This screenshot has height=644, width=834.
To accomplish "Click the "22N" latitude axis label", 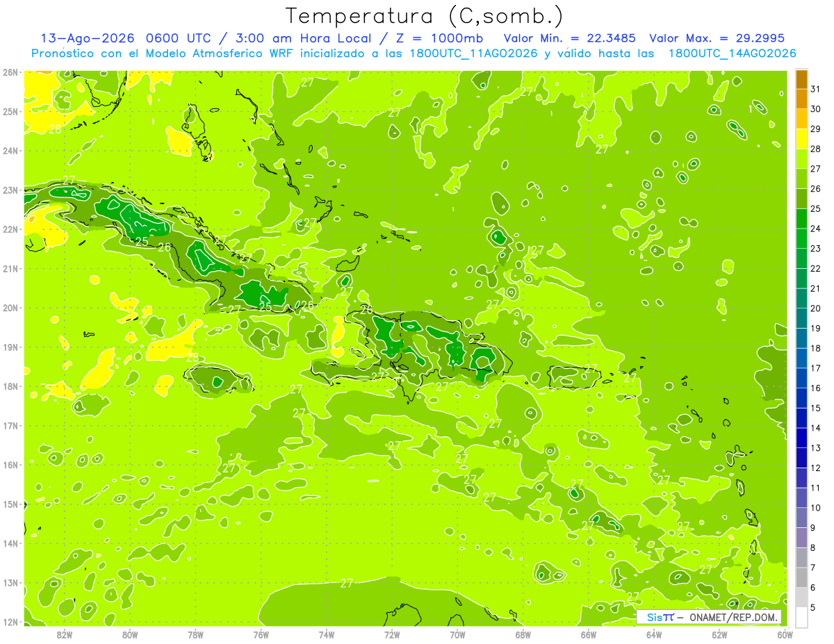I will 10,229.
